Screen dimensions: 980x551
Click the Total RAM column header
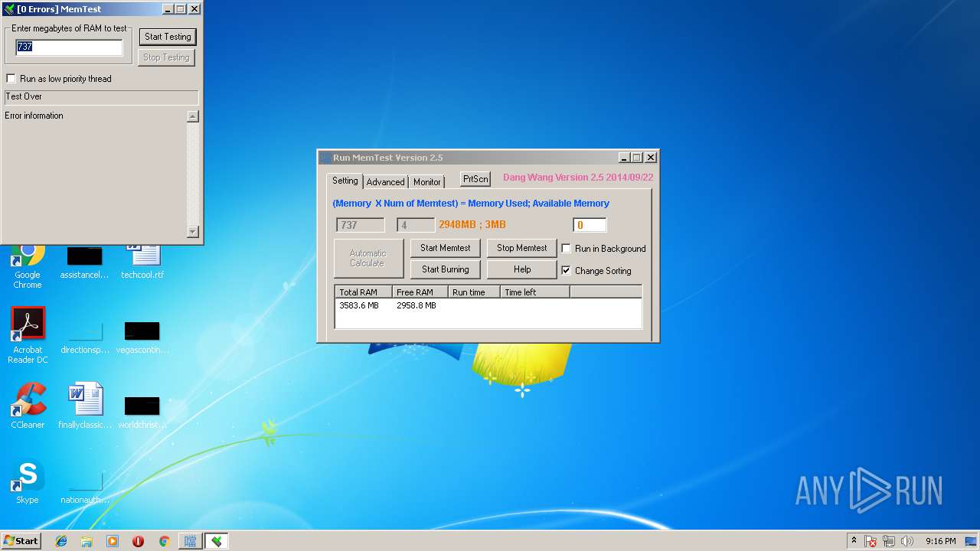point(364,292)
